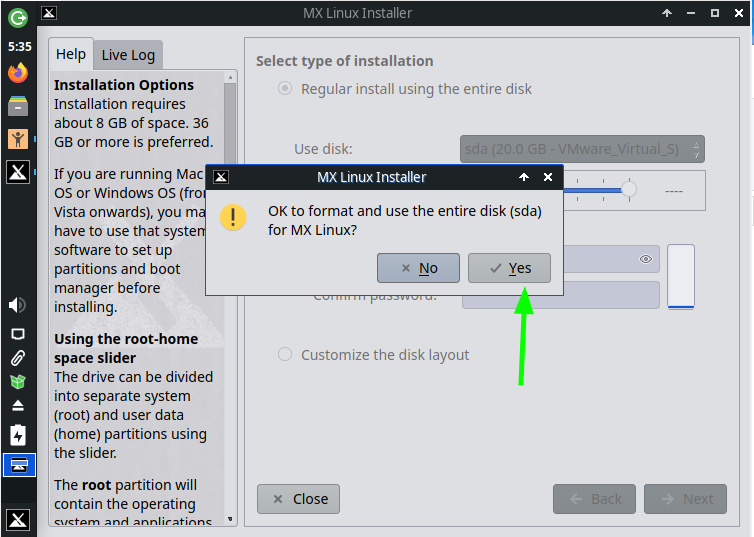Click main window title bar MX icon
This screenshot has height=537, width=754.
(49, 13)
